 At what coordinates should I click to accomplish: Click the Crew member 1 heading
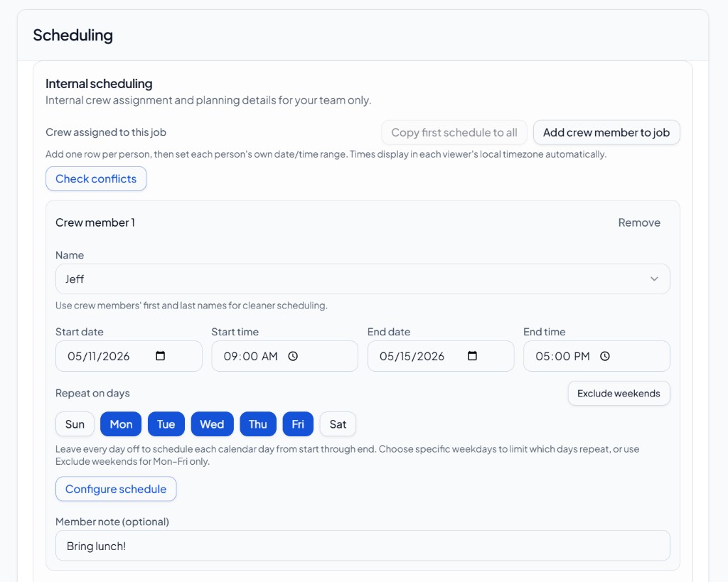(95, 222)
